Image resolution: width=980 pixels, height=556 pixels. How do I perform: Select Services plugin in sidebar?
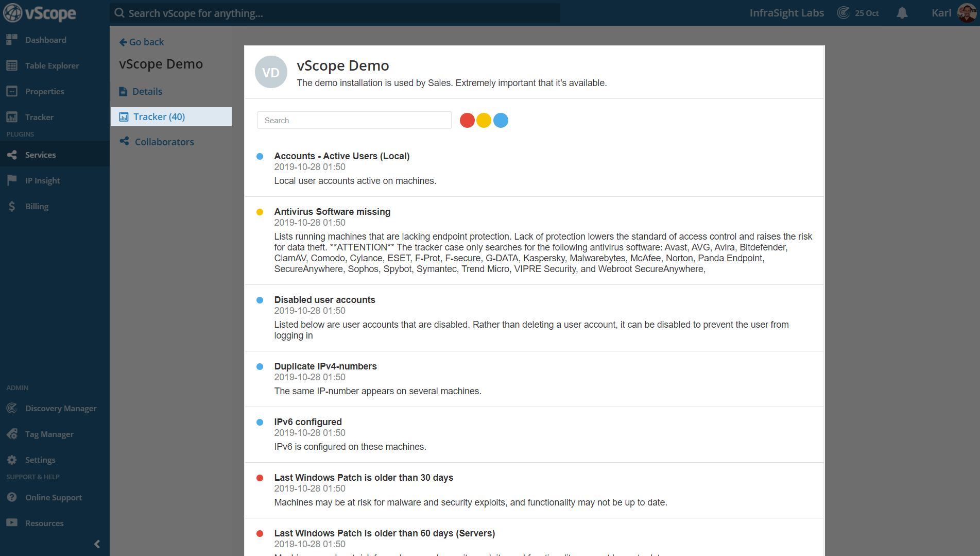[x=40, y=155]
